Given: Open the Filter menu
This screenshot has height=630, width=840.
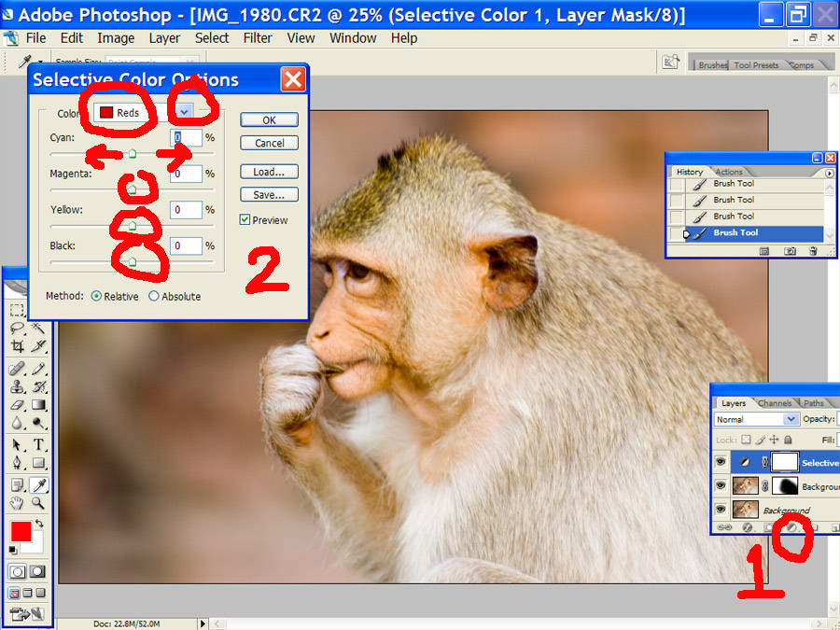Looking at the screenshot, I should 258,38.
